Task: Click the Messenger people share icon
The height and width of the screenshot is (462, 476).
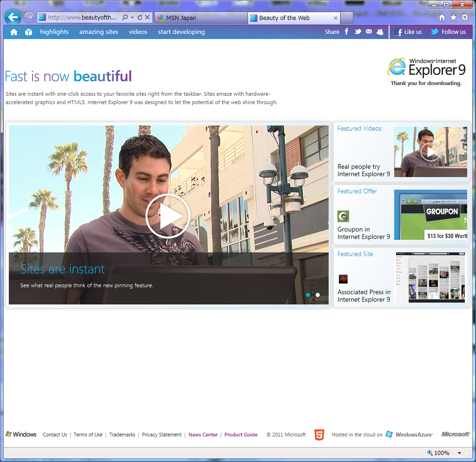Action: point(380,32)
